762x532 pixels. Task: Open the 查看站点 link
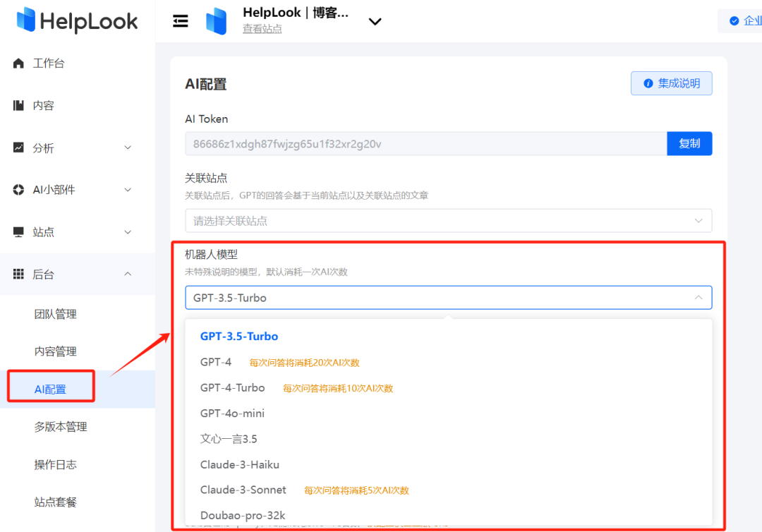(262, 29)
